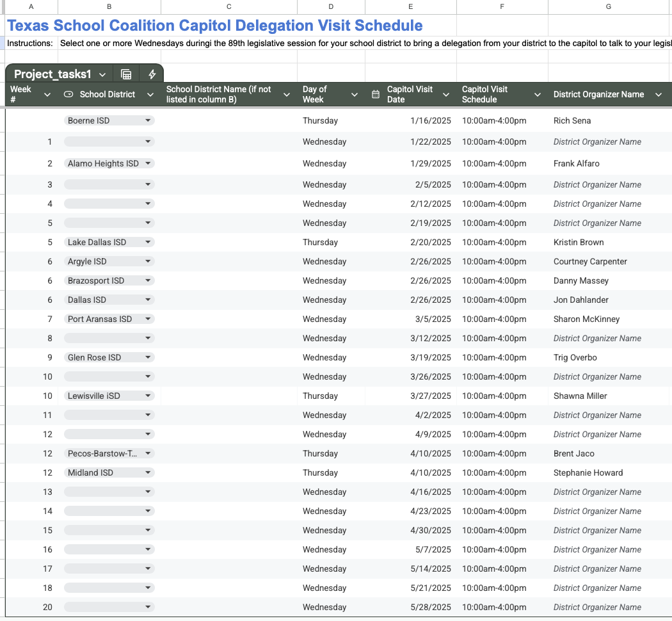Select column C header

tap(229, 7)
